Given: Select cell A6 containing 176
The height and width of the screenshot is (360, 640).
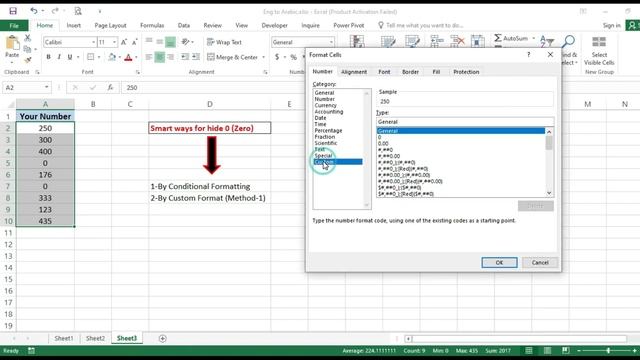Looking at the screenshot, I should tap(45, 175).
